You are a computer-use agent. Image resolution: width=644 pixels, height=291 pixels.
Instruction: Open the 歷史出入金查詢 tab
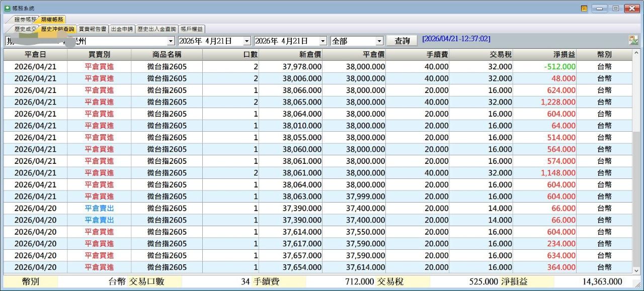(x=156, y=29)
